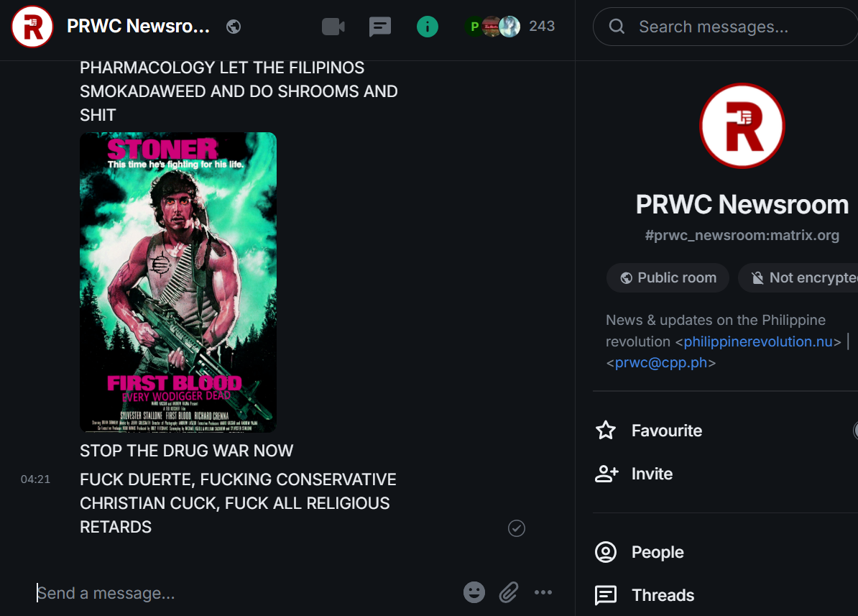Toggle the green room info icon

pos(428,27)
